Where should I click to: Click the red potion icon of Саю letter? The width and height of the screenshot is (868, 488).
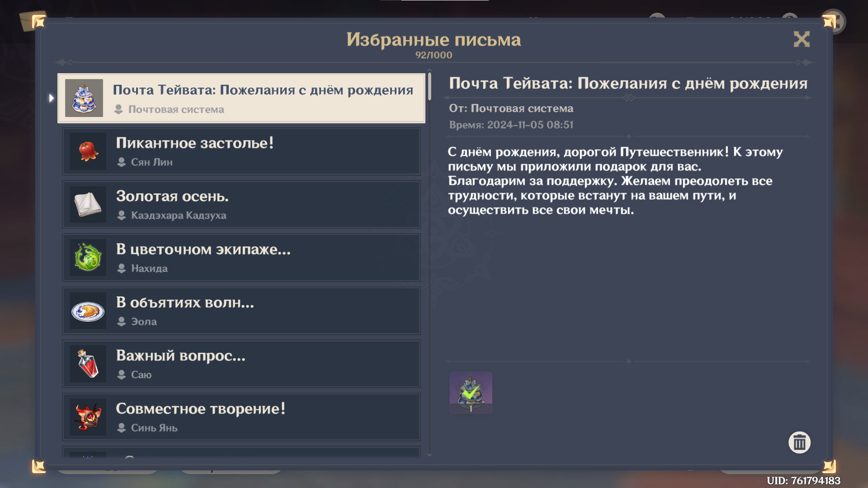click(x=88, y=364)
